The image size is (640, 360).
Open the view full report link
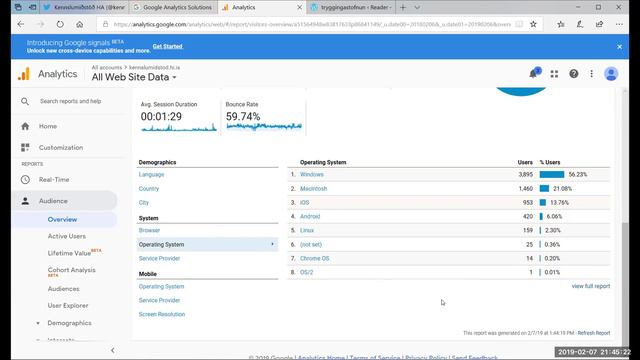591,287
